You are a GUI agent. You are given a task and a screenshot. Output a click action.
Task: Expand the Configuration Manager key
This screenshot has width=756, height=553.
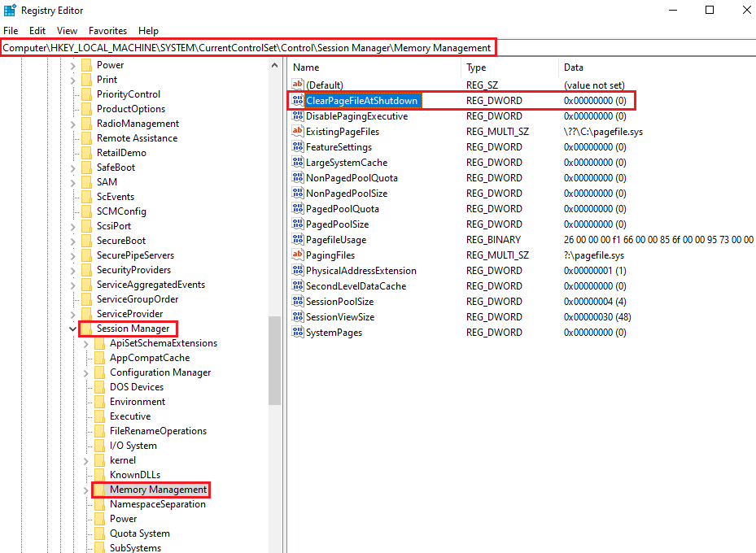(85, 373)
